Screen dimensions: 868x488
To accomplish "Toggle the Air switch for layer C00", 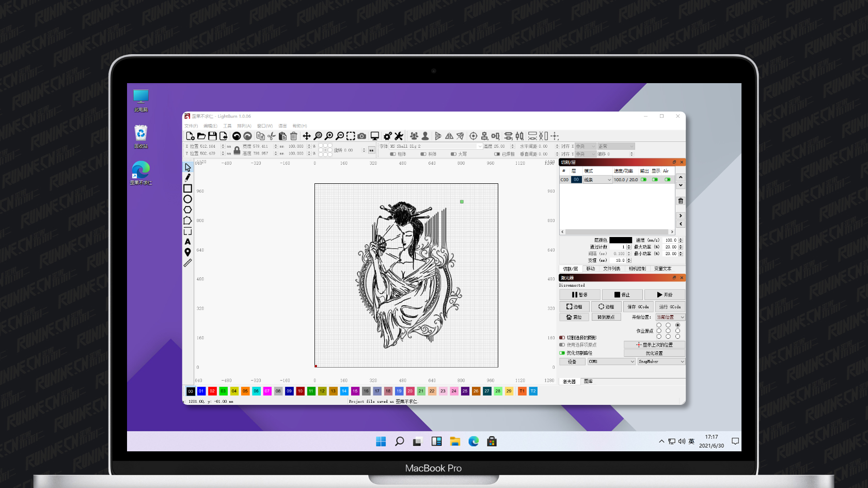I will point(668,180).
